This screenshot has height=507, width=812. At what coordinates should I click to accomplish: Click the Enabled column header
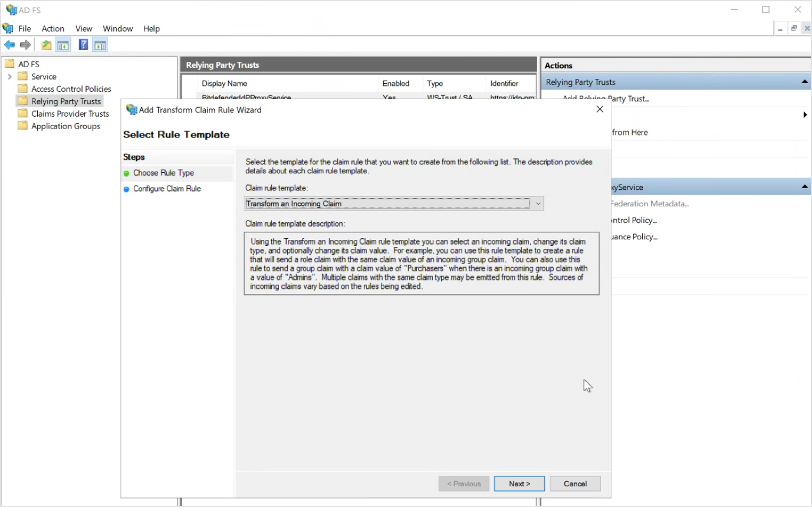[396, 83]
